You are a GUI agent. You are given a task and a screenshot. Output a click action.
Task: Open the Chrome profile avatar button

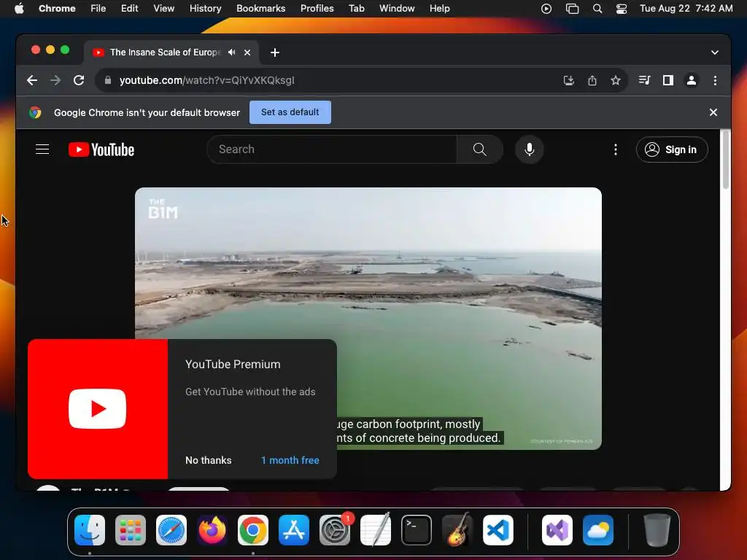tap(692, 80)
